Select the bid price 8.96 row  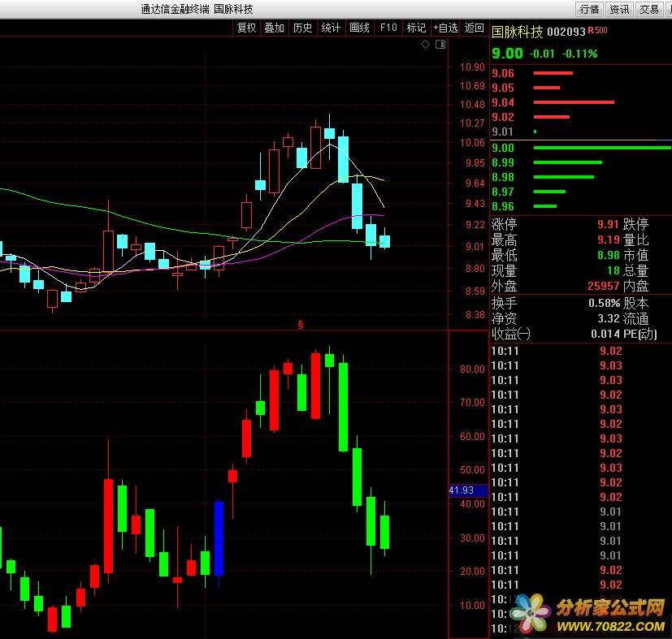pos(580,206)
